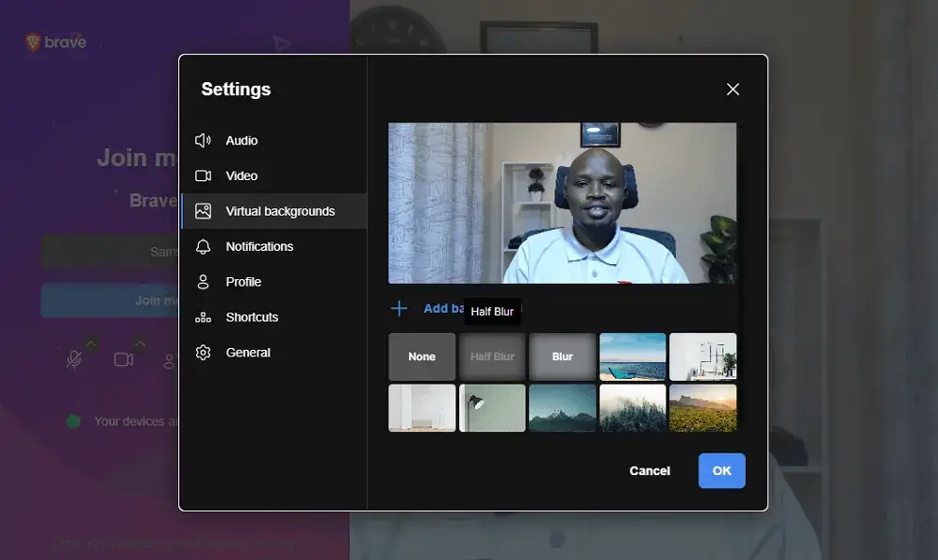Select the None background option
The image size is (938, 560).
(422, 357)
